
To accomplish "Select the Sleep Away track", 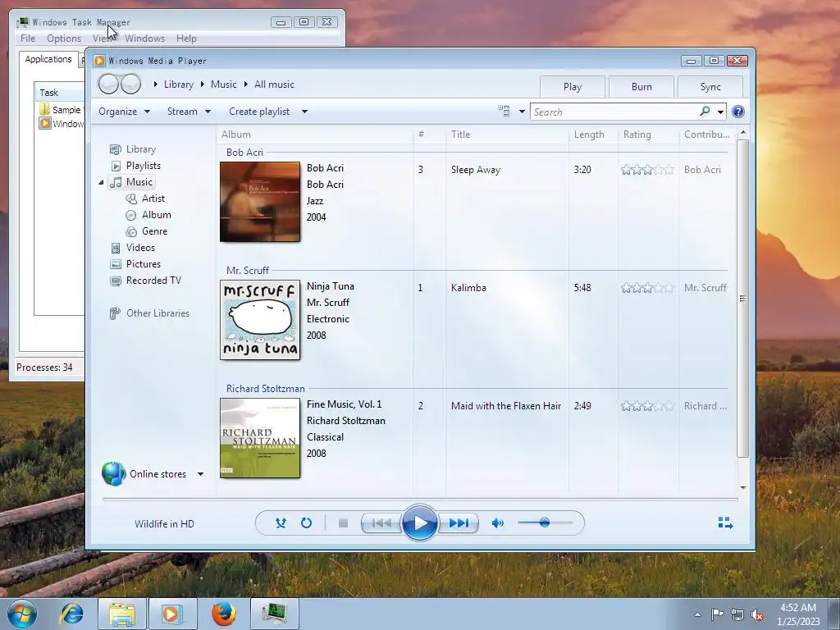I will click(x=476, y=170).
